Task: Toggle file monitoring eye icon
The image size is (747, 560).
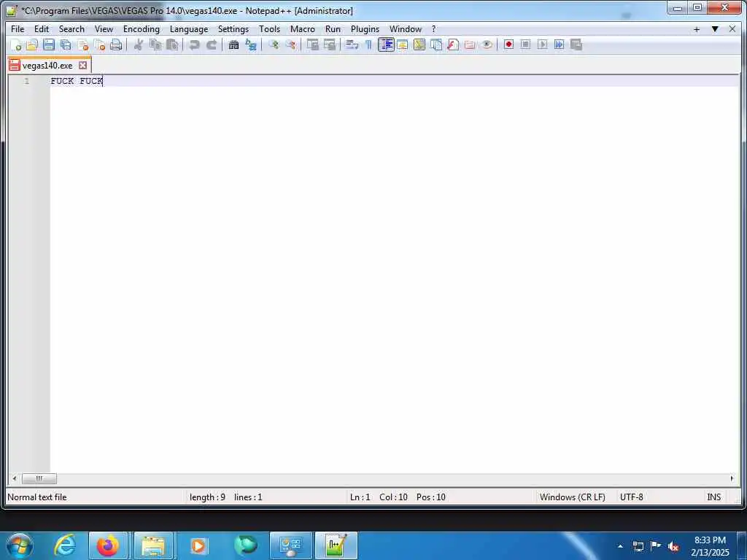Action: [x=487, y=44]
